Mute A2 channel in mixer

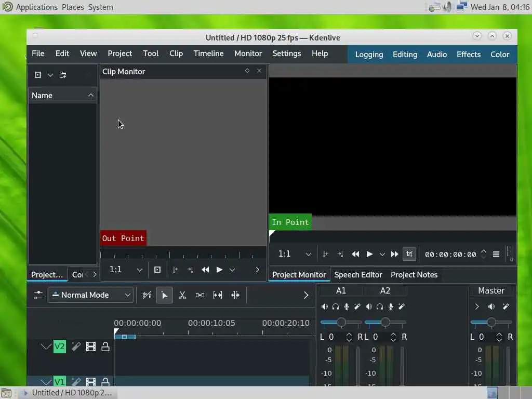(x=368, y=307)
